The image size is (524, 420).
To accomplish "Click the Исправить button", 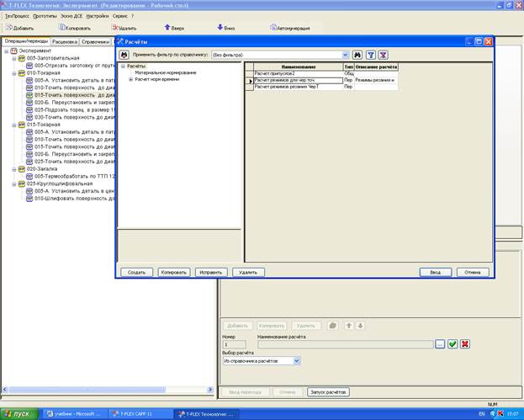I will [x=211, y=273].
